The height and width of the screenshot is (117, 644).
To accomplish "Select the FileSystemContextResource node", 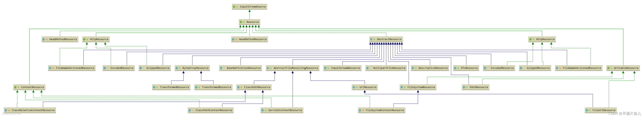I will (x=381, y=110).
